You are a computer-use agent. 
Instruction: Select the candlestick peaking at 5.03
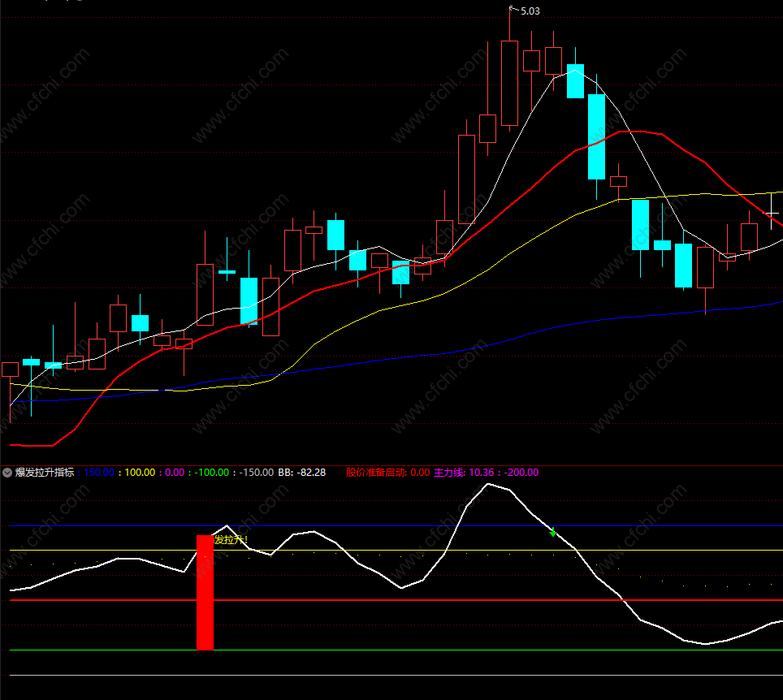click(x=509, y=83)
